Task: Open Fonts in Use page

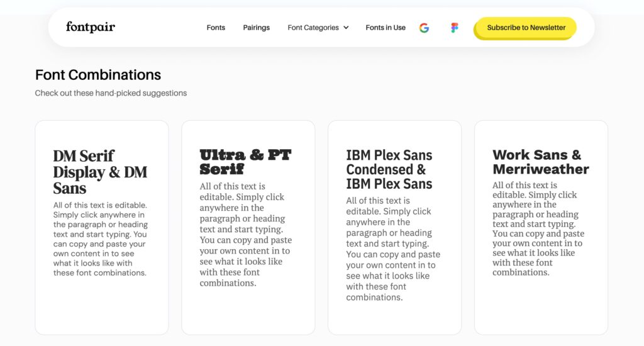Action: pos(386,28)
